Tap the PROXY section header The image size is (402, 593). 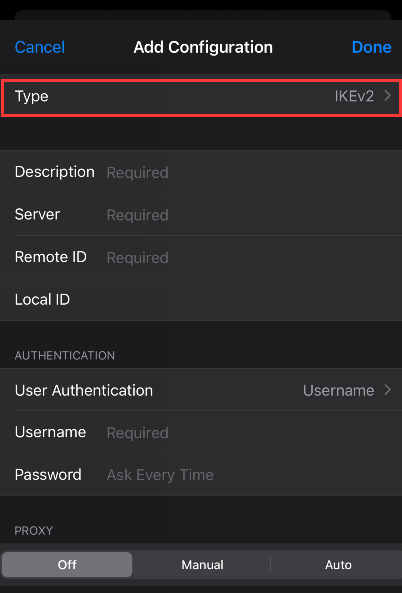coord(34,531)
